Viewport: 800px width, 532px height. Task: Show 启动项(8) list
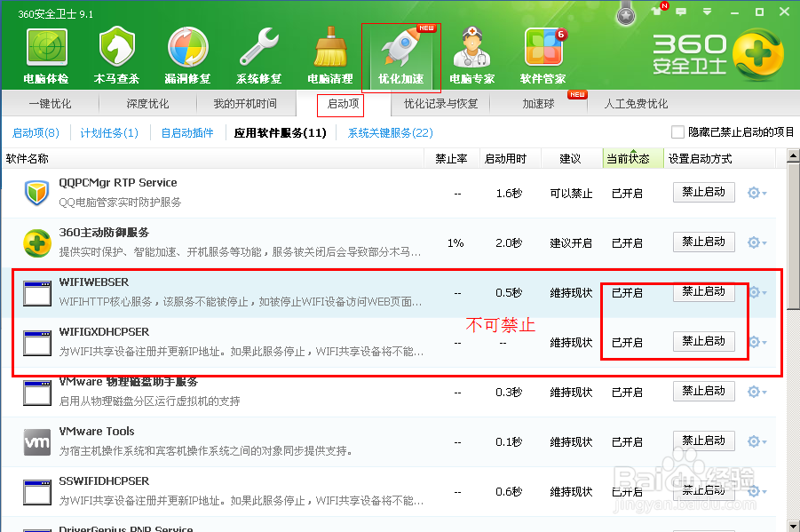[36, 132]
